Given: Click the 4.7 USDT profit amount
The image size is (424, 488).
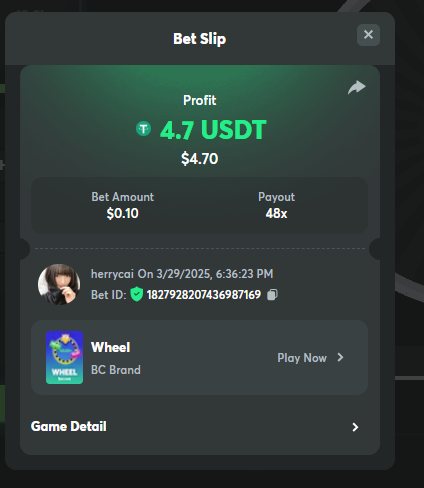Looking at the screenshot, I should (213, 130).
